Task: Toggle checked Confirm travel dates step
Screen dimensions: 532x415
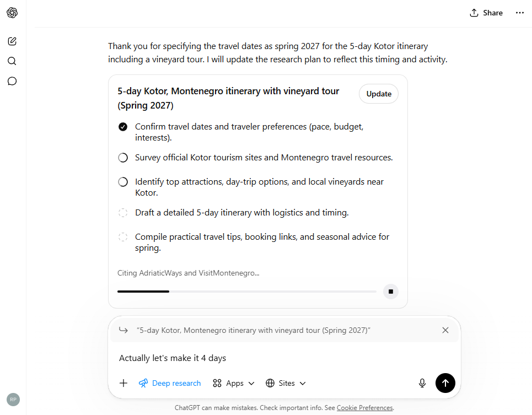Action: click(x=123, y=127)
